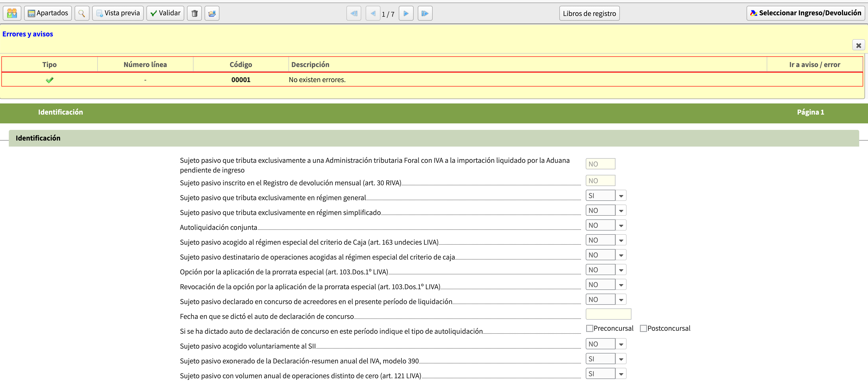Click Seleccionar Ingreso/Devolución button
This screenshot has height=385, width=868.
[806, 13]
